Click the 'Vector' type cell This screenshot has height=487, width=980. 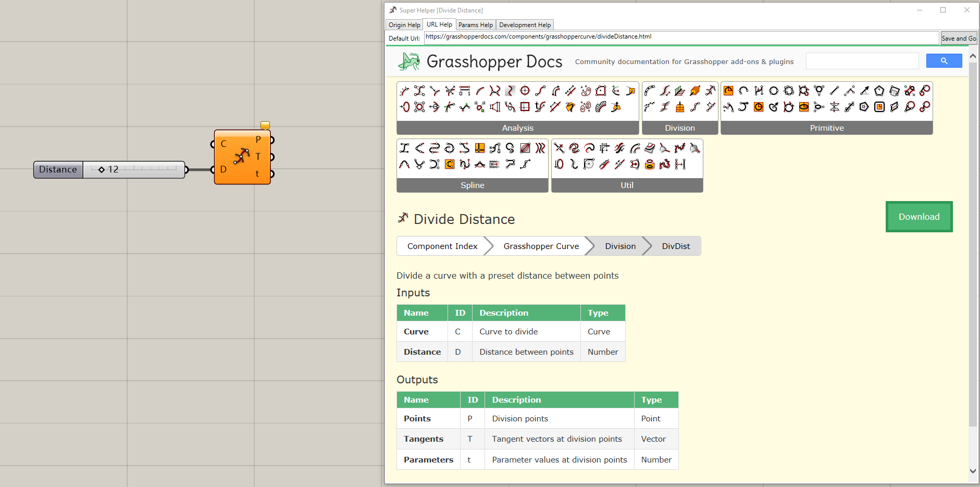coord(656,439)
